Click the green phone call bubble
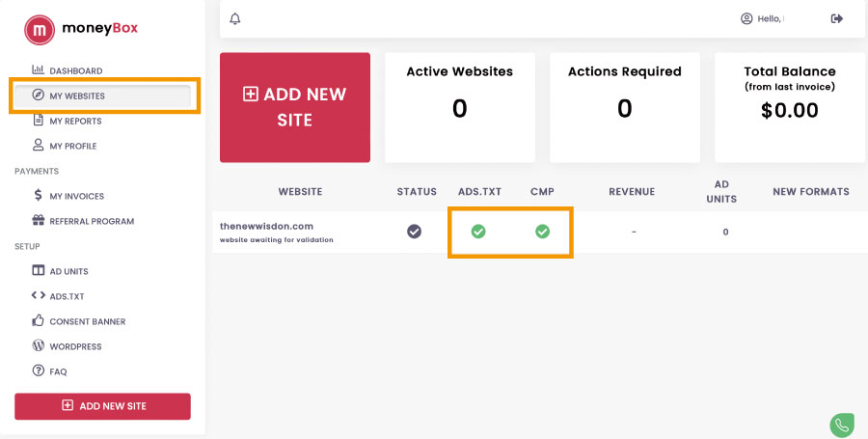Viewport: 868px width, 439px height. tap(841, 425)
